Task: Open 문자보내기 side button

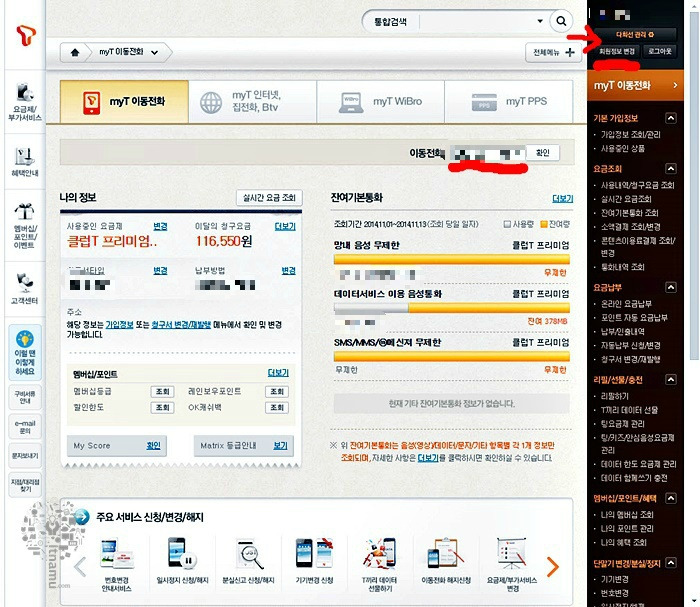Action: [x=25, y=456]
